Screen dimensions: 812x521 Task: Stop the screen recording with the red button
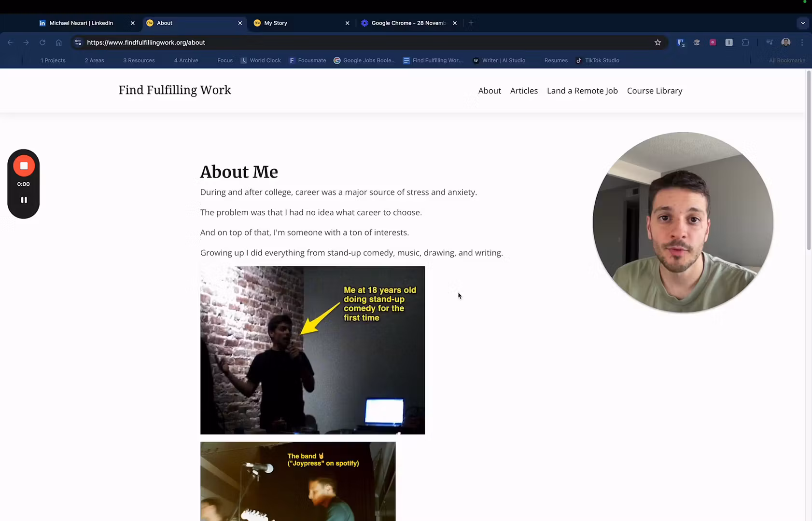(x=24, y=165)
